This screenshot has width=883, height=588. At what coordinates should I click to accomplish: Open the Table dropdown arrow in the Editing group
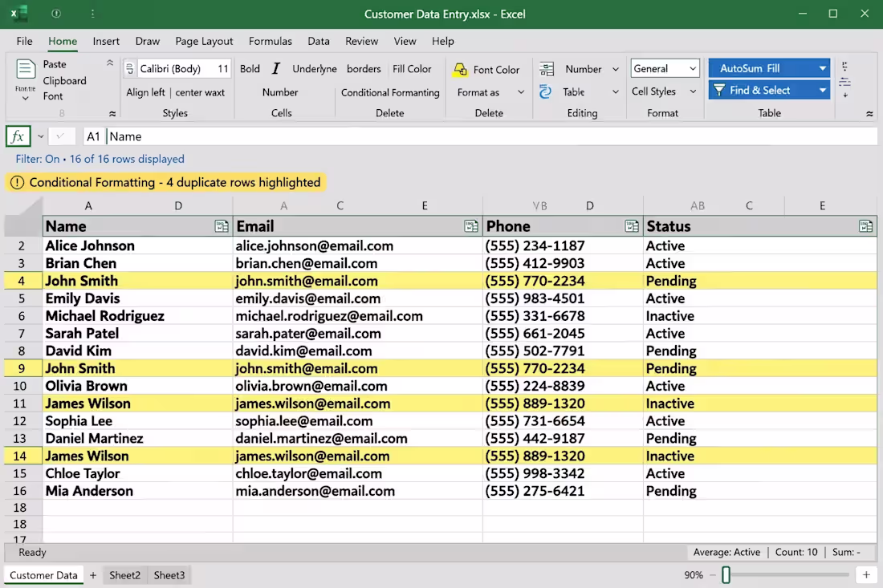tap(616, 91)
